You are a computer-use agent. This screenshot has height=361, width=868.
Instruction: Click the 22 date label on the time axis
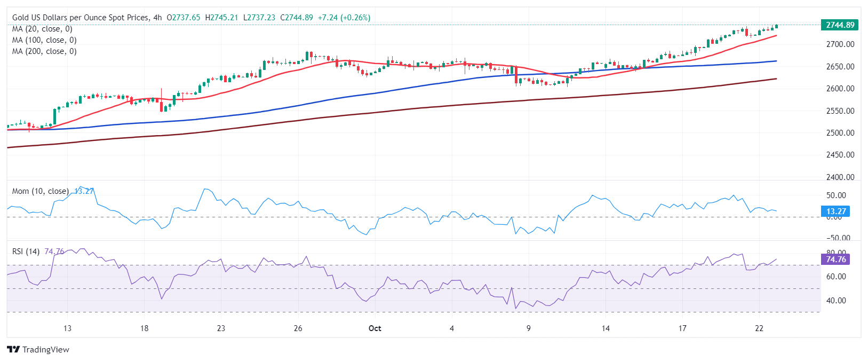759,328
